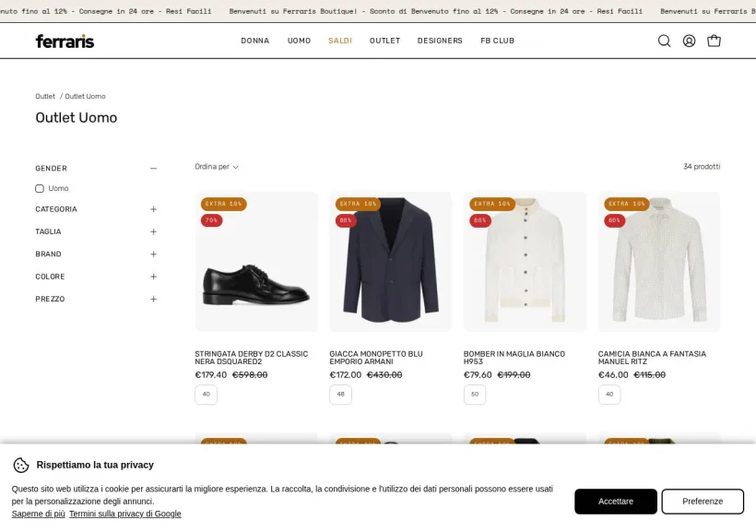Open the user account icon

tap(689, 41)
